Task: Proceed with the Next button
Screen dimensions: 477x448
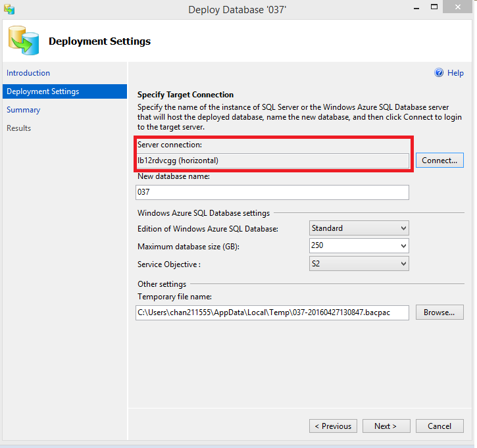Action: pyautogui.click(x=386, y=426)
